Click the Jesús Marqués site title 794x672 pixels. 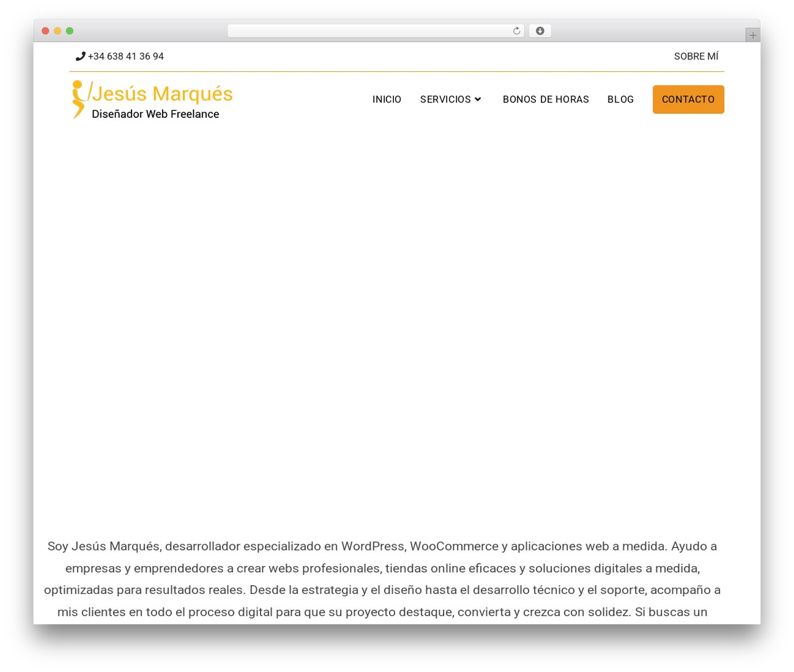pos(163,94)
